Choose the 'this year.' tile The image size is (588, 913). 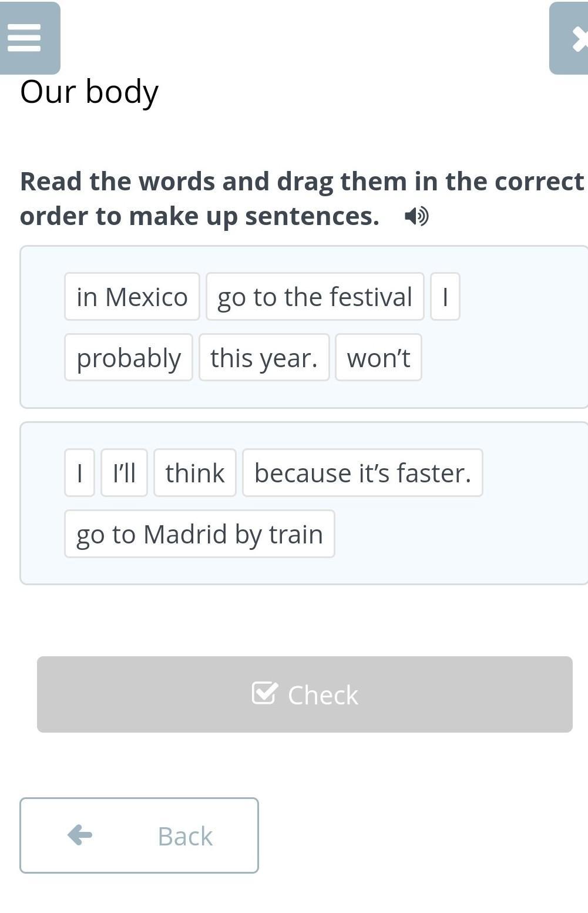264,357
